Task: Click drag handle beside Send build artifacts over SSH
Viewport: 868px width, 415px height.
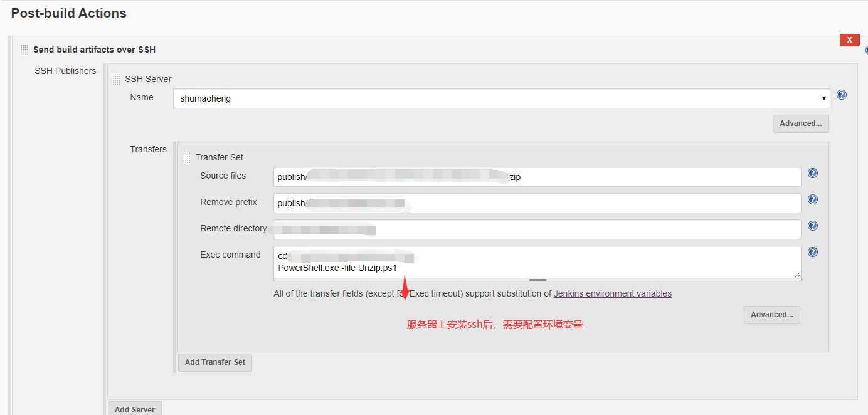Action: pyautogui.click(x=24, y=50)
